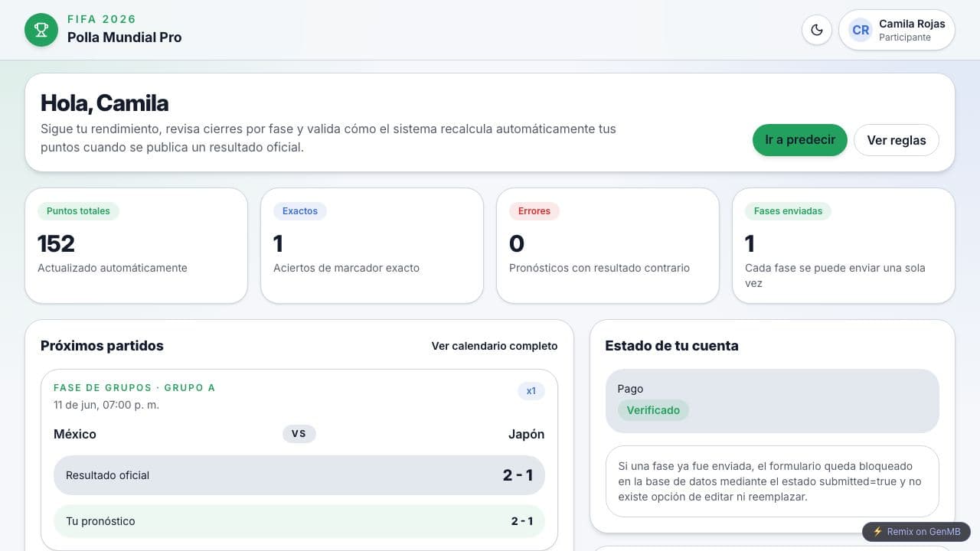Screen dimensions: 980x551
Task: Click the Aciertos de marcador exacto caption
Action: pyautogui.click(x=346, y=268)
